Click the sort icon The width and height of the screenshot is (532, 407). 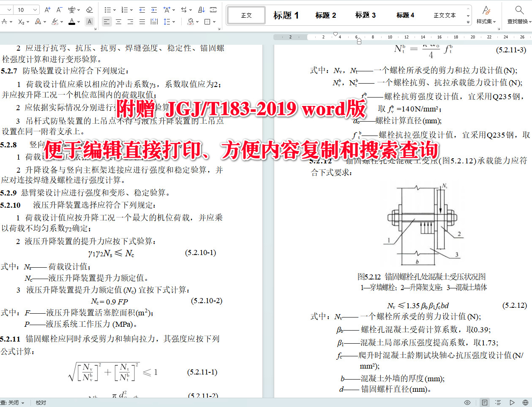[x=202, y=10]
